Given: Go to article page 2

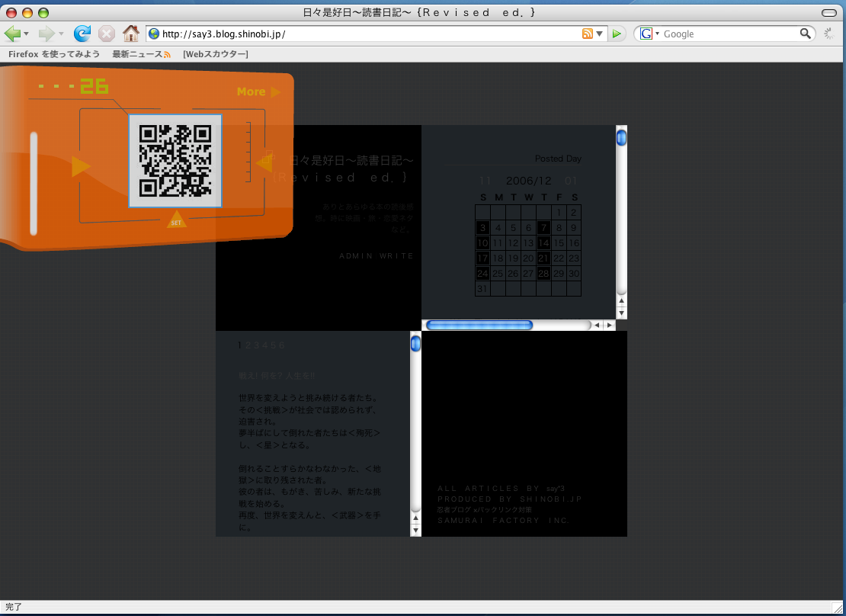Looking at the screenshot, I should 248,345.
